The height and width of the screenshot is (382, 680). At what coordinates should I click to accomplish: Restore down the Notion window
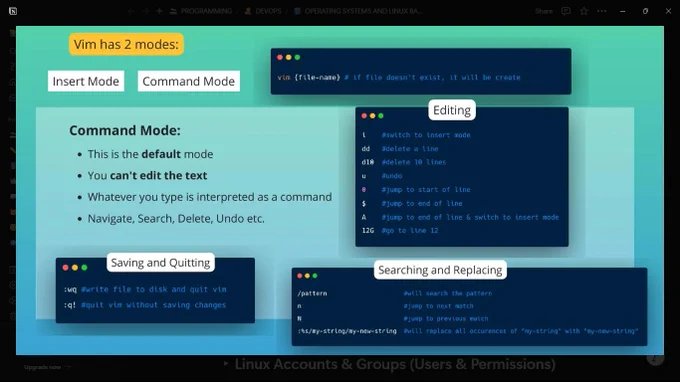[x=645, y=11]
